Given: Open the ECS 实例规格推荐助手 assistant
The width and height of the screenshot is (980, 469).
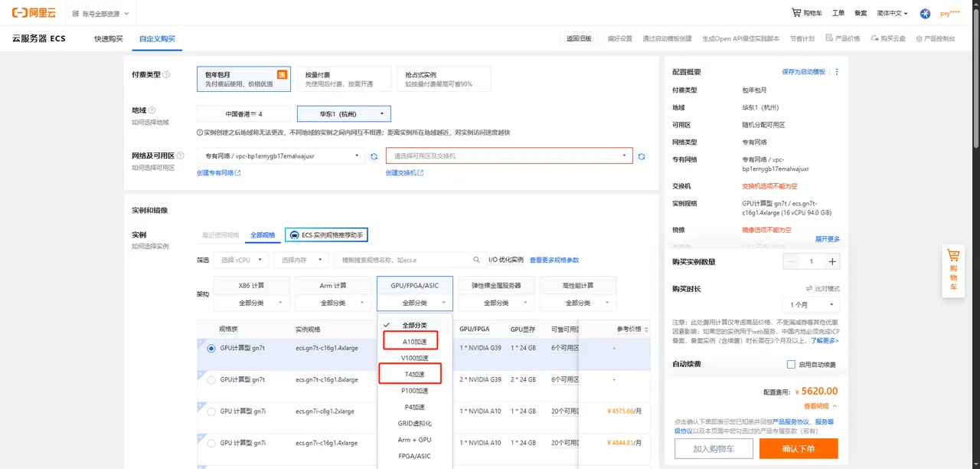Looking at the screenshot, I should [x=328, y=235].
